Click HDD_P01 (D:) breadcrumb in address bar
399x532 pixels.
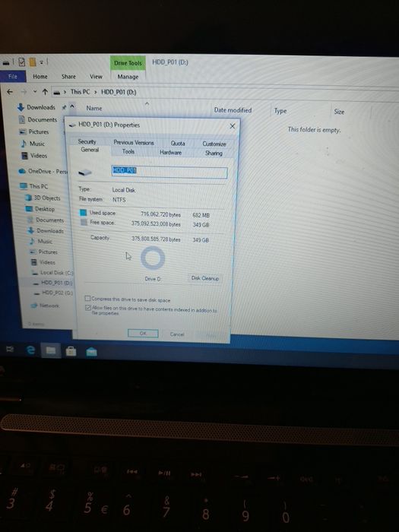tap(119, 92)
